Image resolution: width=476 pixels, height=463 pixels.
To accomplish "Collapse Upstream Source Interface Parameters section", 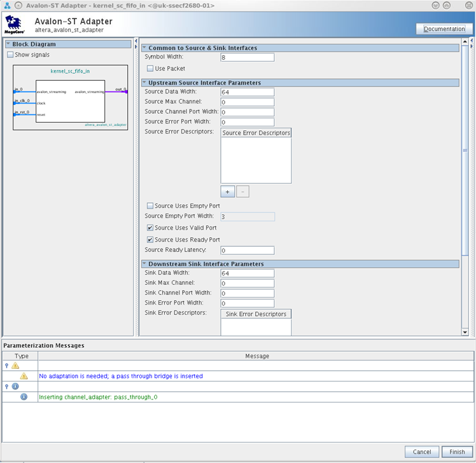I will (144, 83).
